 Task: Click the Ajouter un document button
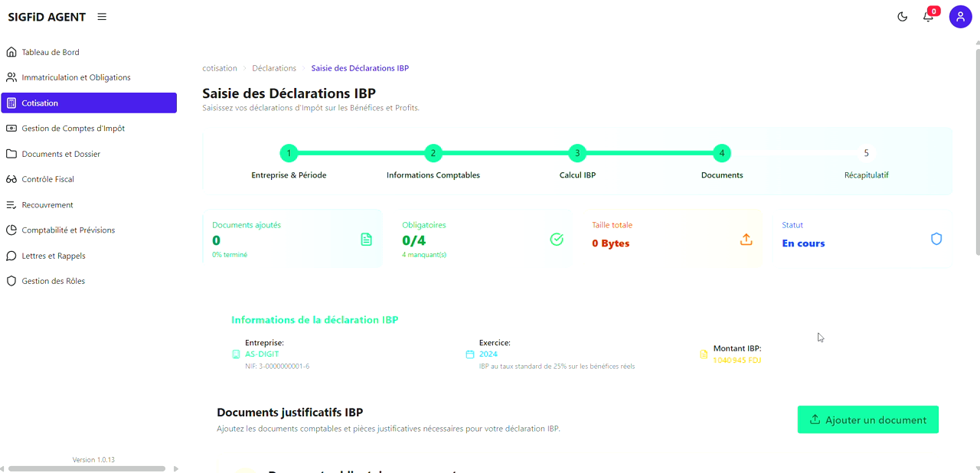tap(867, 419)
